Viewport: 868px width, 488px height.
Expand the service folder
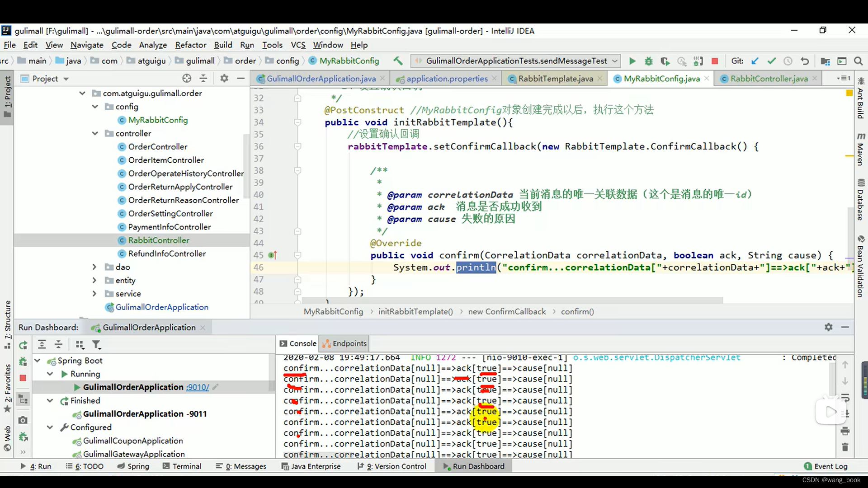pos(94,294)
